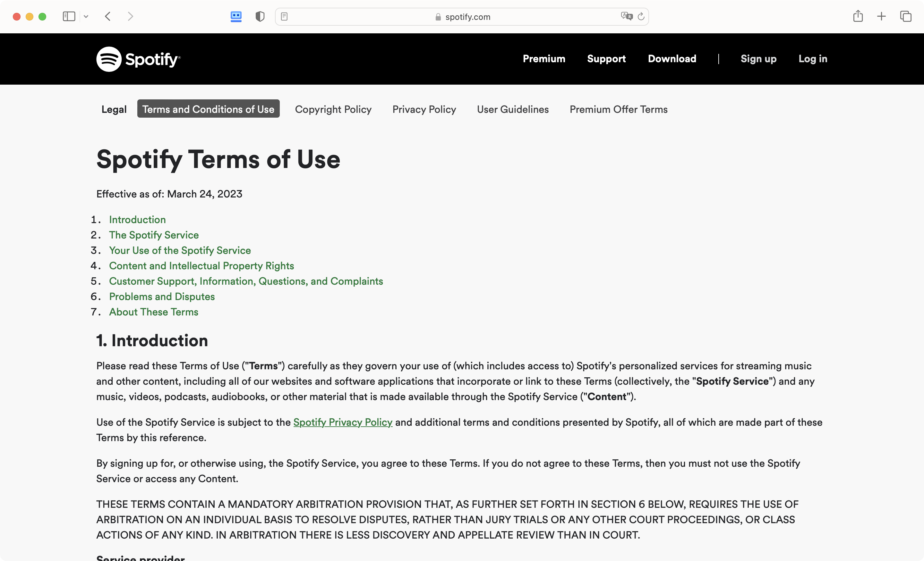This screenshot has height=561, width=924.
Task: Open the Download menu item
Action: tap(672, 59)
